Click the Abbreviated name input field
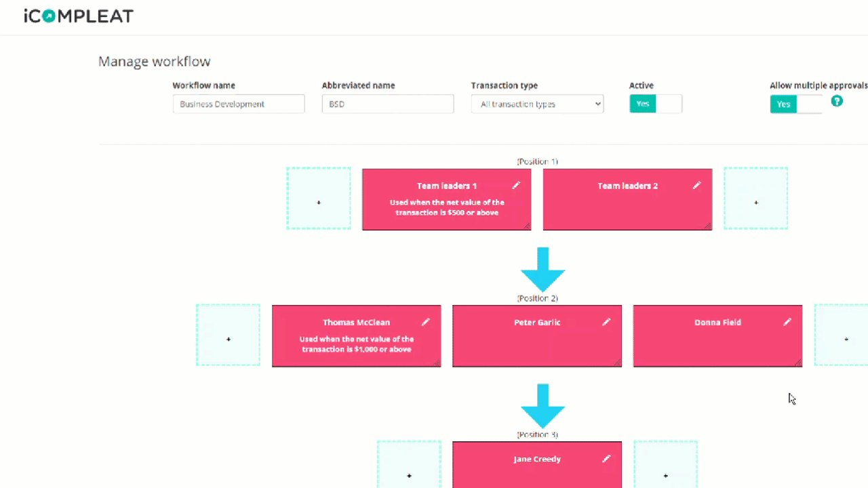The image size is (868, 488). (388, 104)
